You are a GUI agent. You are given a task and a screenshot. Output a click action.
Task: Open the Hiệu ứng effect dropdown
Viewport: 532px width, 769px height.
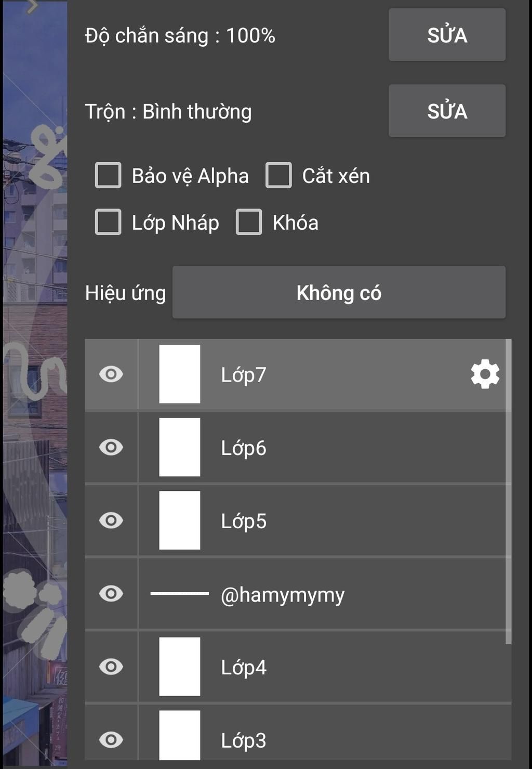pyautogui.click(x=339, y=292)
